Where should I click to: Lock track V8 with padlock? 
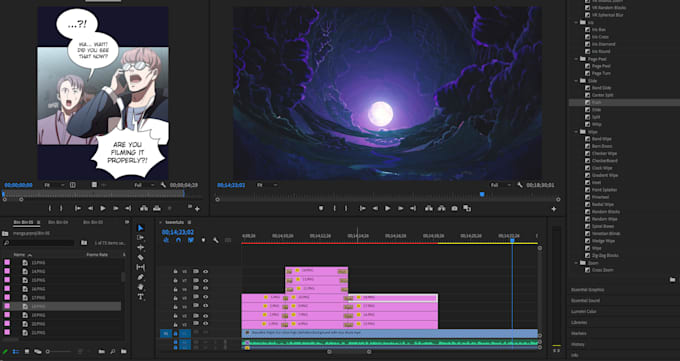tap(176, 272)
